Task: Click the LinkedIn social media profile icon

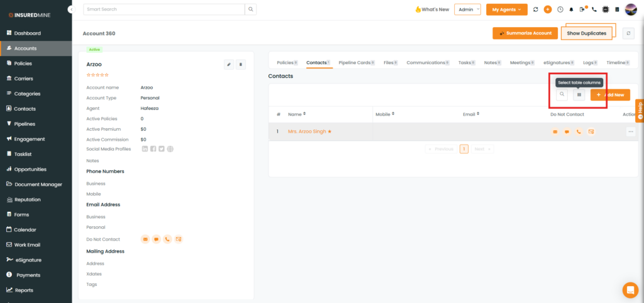Action: click(x=145, y=149)
